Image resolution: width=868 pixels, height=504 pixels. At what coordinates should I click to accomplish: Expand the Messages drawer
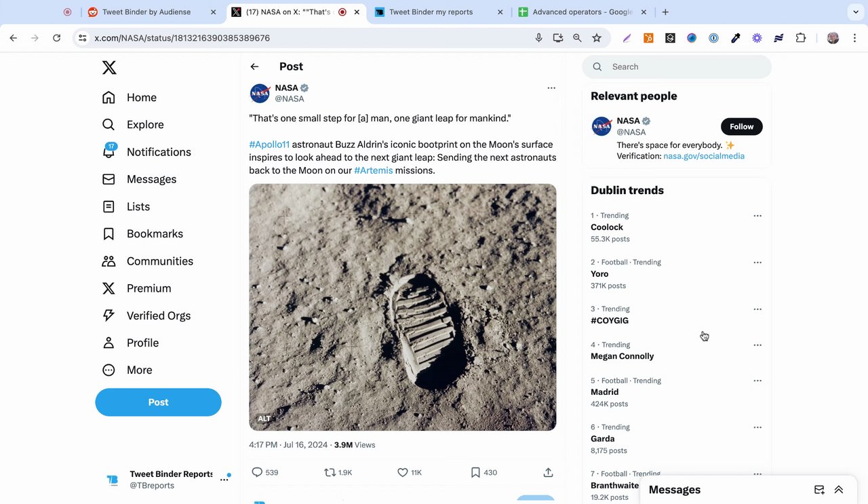click(x=839, y=490)
